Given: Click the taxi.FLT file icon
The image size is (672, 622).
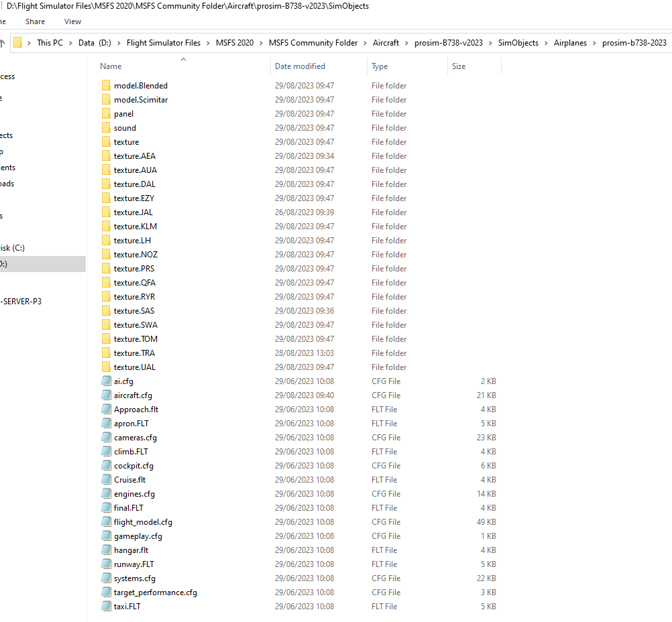Looking at the screenshot, I should (106, 606).
